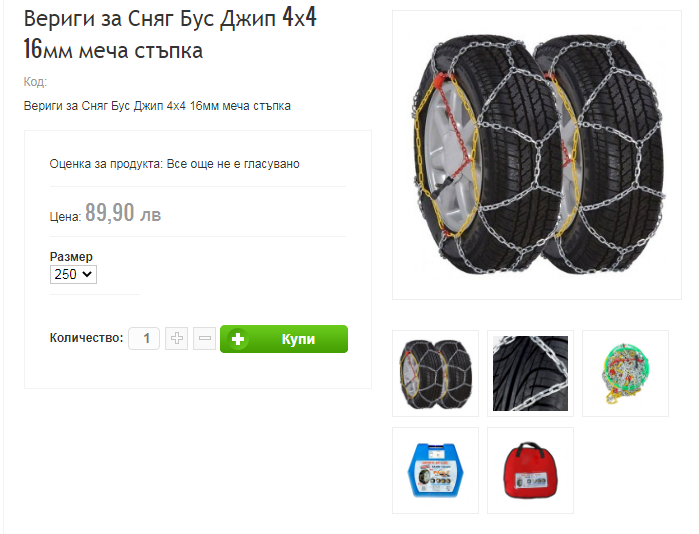Click the dropdown arrow next to 250
This screenshot has height=534, width=699.
click(87, 274)
